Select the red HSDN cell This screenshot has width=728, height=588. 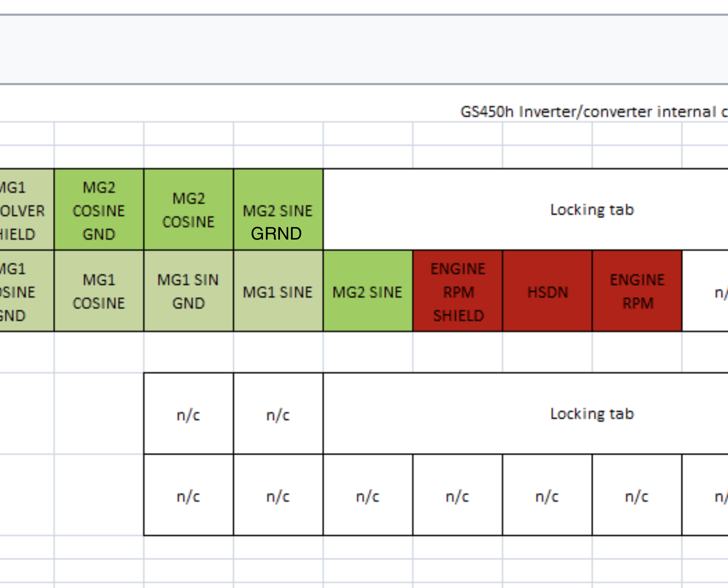pos(547,291)
